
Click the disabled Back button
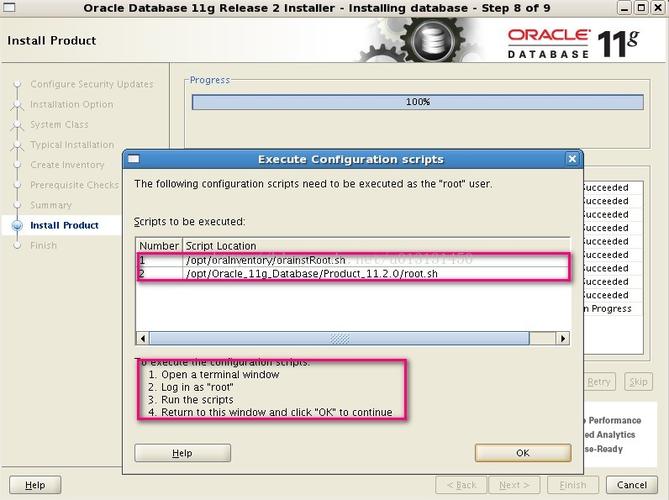(461, 485)
